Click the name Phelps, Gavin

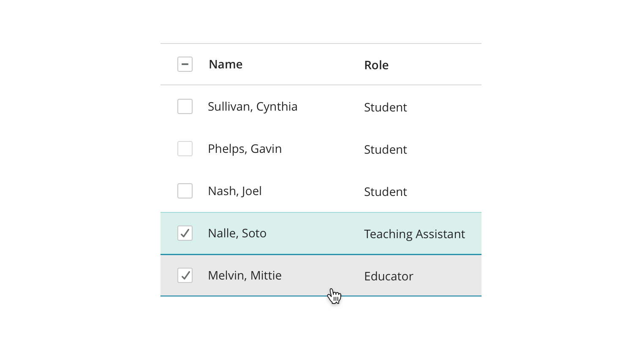pos(245,149)
